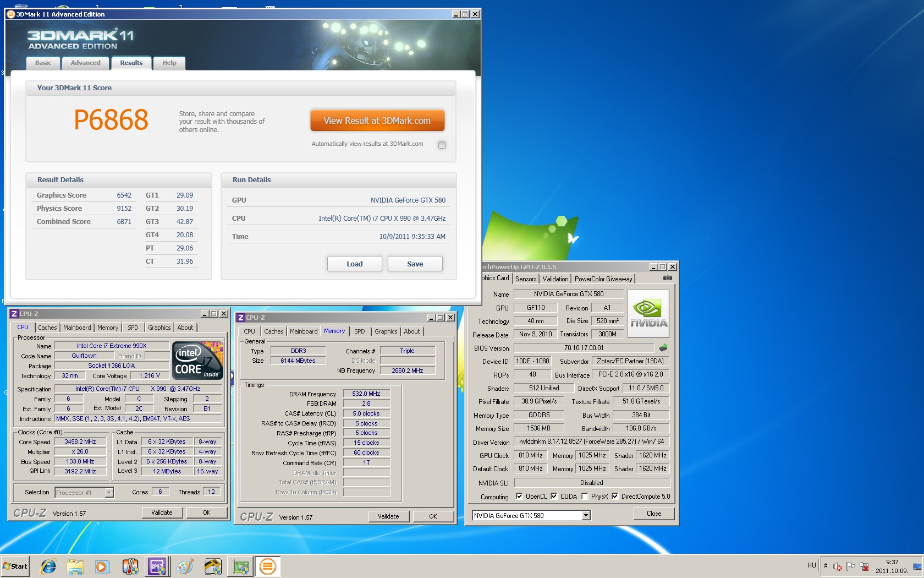
Task: Click the thermometer monitoring icon in taskbar
Action: point(130,566)
